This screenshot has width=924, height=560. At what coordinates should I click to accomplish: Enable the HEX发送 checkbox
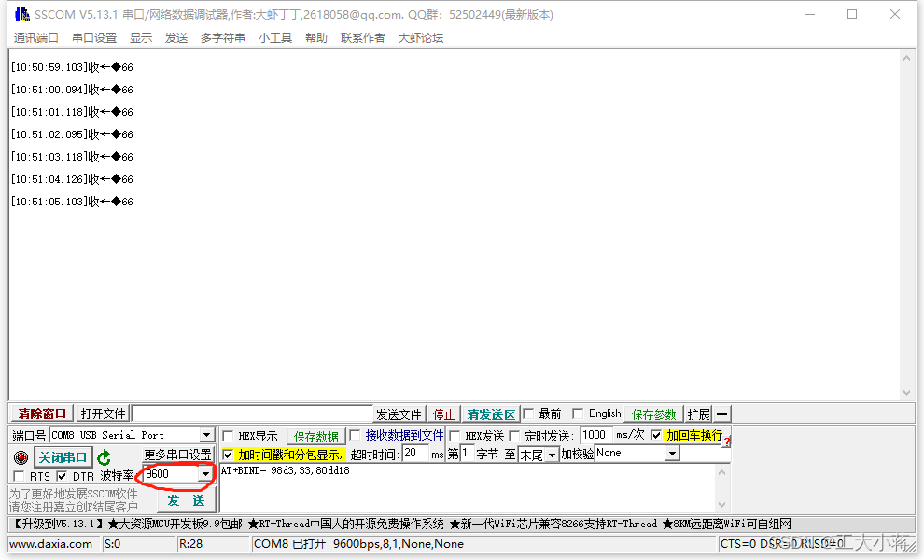tap(455, 436)
